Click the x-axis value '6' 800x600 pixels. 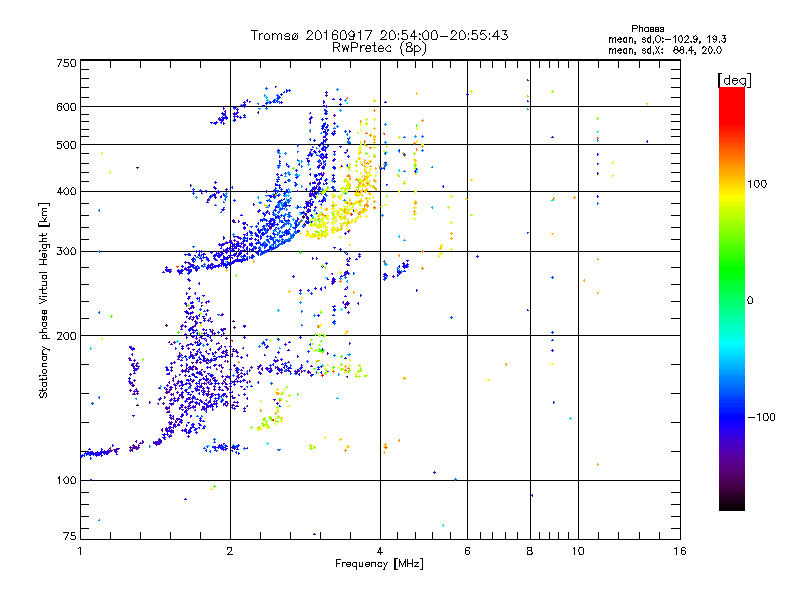(467, 551)
